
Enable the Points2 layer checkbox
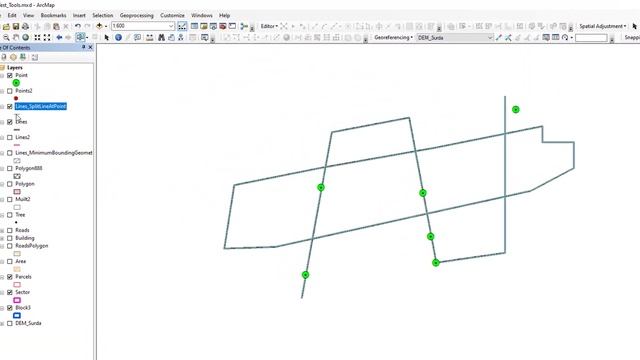click(x=10, y=91)
